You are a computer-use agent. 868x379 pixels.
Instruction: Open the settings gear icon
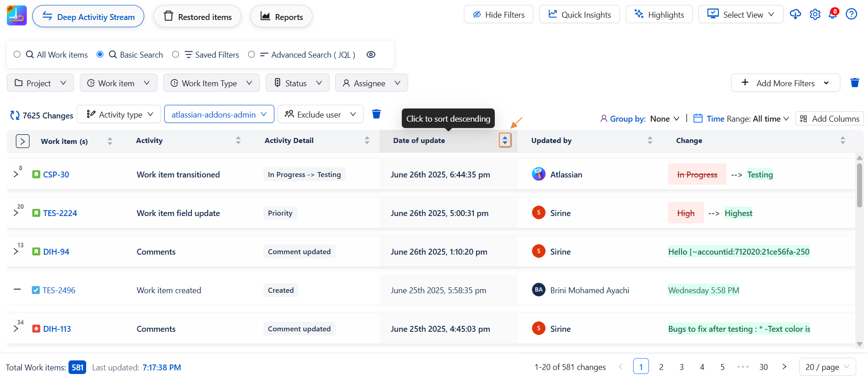pyautogui.click(x=815, y=15)
